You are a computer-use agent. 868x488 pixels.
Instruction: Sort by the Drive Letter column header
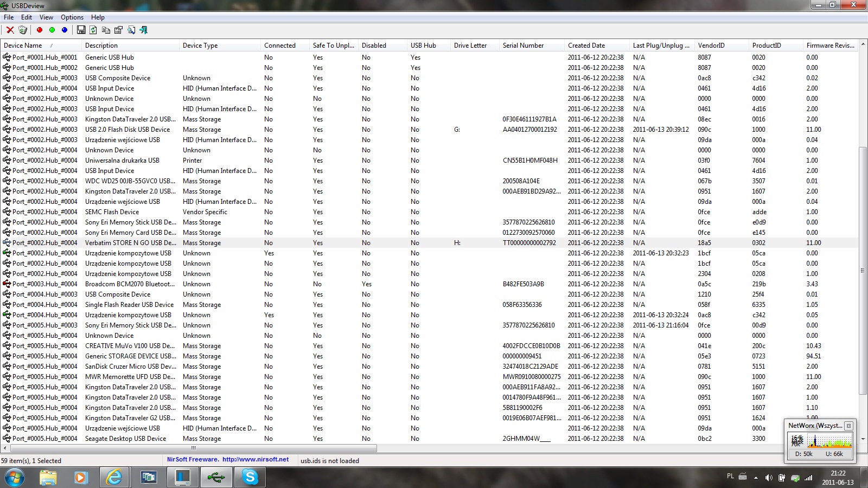pos(475,46)
